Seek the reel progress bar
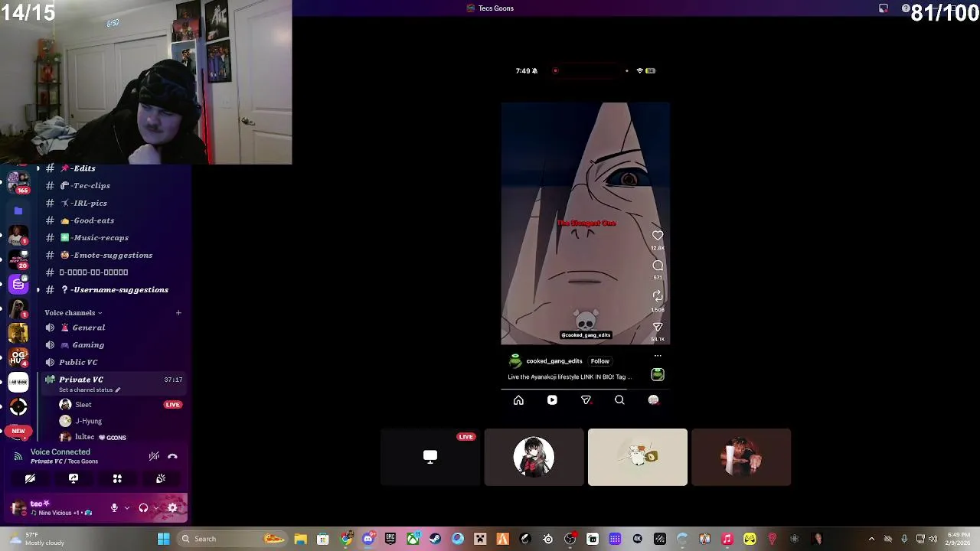980x551 pixels. pyautogui.click(x=586, y=389)
